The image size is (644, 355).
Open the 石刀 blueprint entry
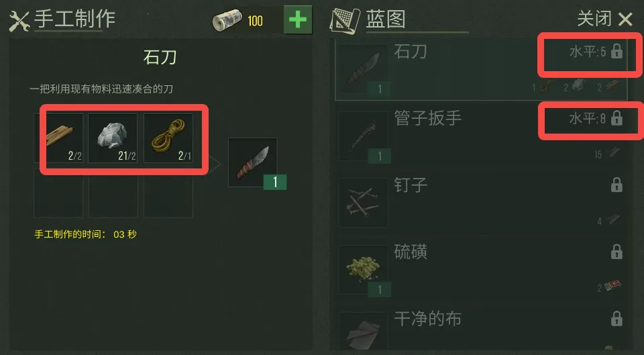point(482,70)
